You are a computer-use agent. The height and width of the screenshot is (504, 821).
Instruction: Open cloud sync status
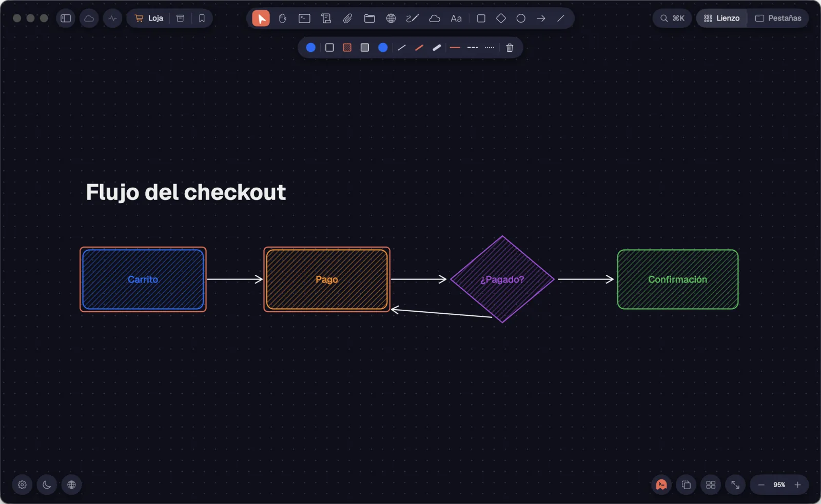click(89, 18)
